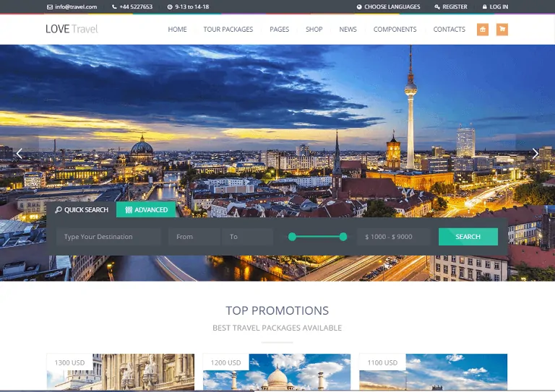Click the LOVE Travel logo
The image size is (555, 392).
point(72,29)
